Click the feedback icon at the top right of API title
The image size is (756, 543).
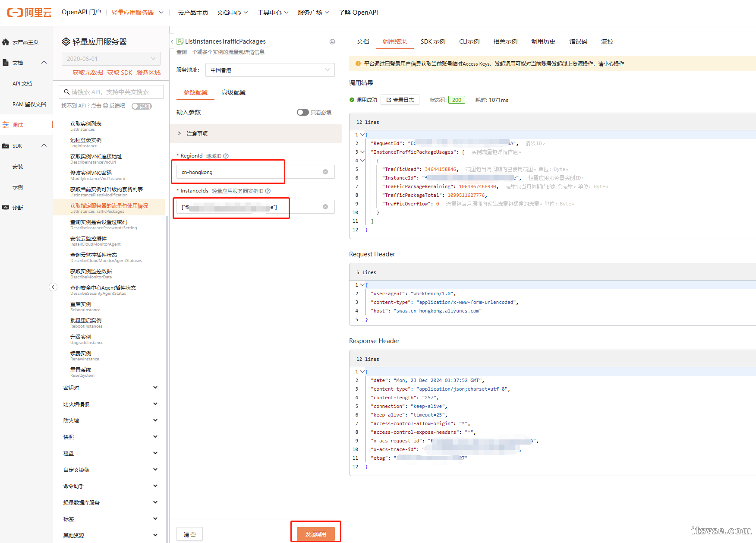(x=332, y=41)
